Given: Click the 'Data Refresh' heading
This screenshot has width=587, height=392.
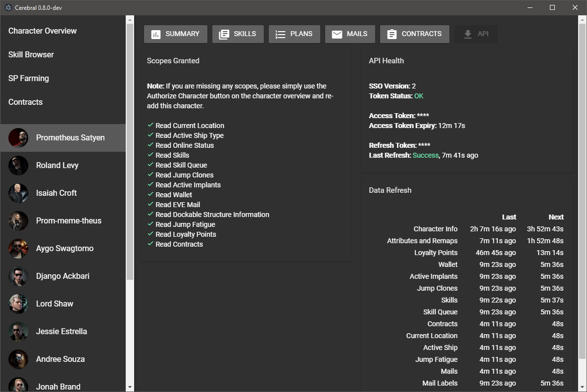Looking at the screenshot, I should [x=390, y=190].
